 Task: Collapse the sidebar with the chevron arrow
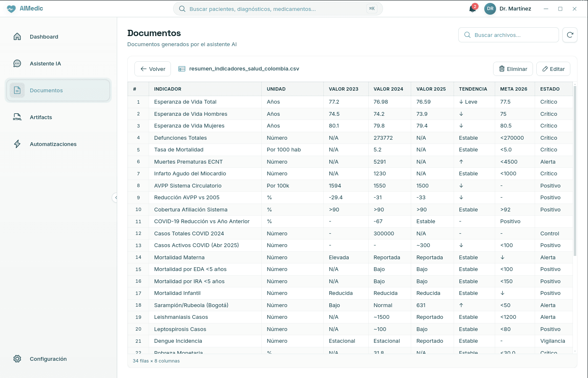tap(116, 198)
